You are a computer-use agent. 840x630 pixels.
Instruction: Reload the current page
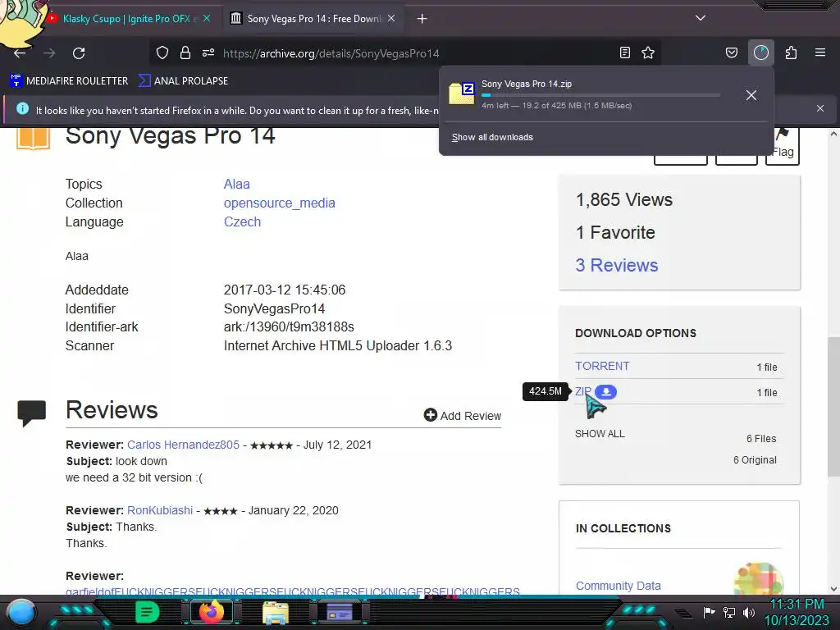coord(79,53)
